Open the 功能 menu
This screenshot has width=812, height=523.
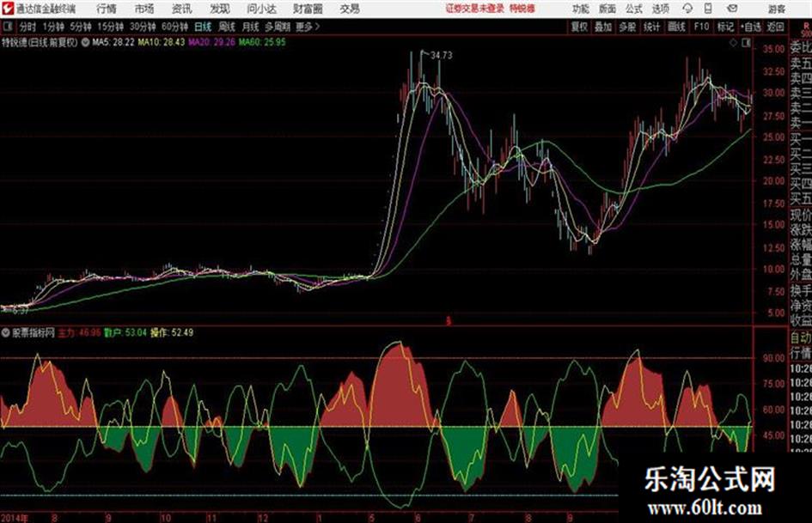tap(581, 9)
